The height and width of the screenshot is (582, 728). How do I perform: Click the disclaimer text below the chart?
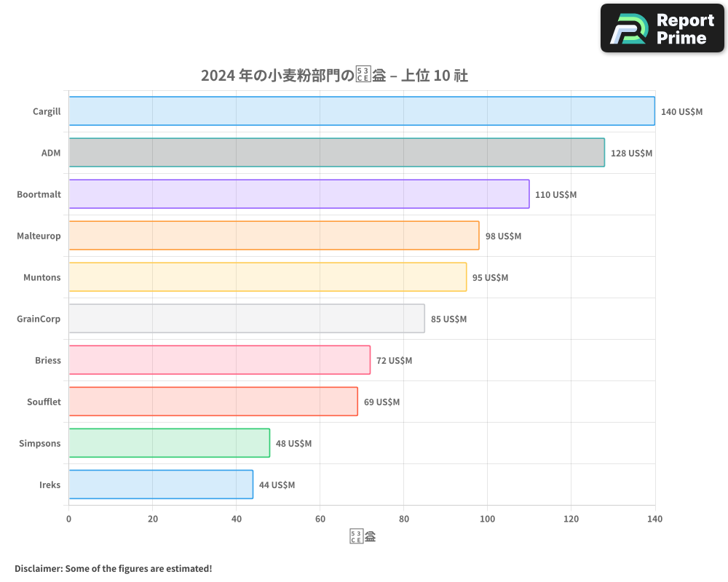(113, 568)
